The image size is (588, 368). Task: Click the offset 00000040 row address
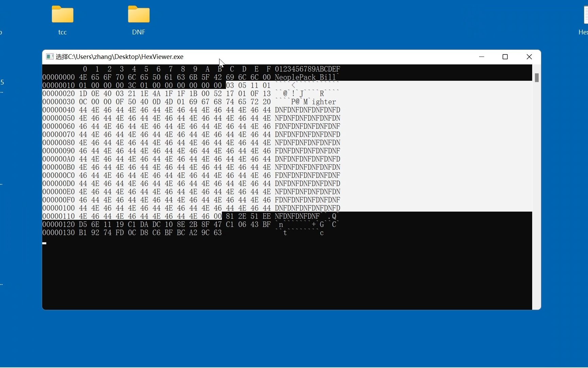coord(59,110)
